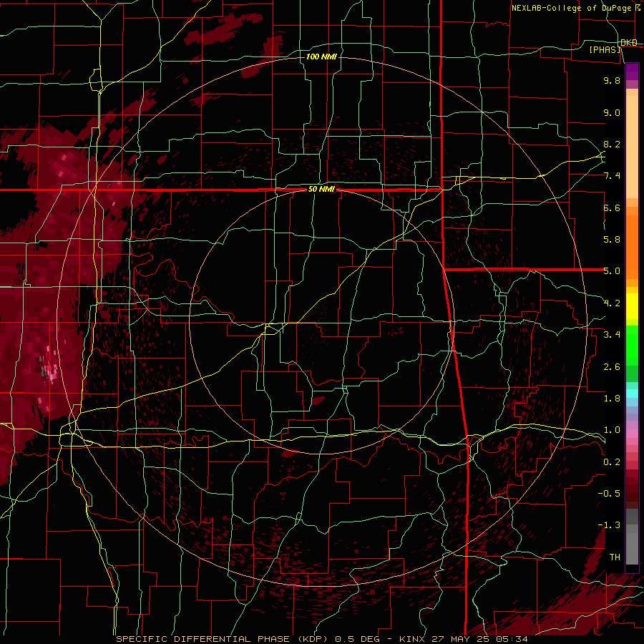Click the 1.0 legend value
The image size is (644, 644).
[x=612, y=430]
